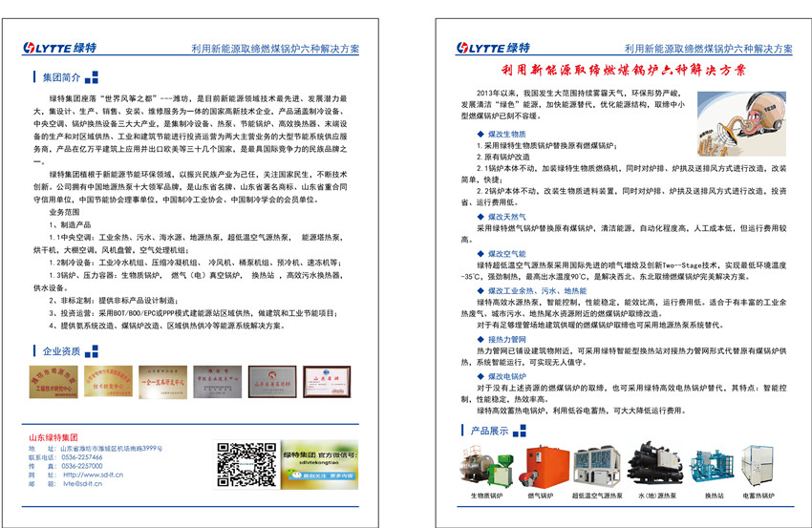The height and width of the screenshot is (528, 812).
Task: Select the 电蓄热锅炉 product image
Action: coord(767,468)
